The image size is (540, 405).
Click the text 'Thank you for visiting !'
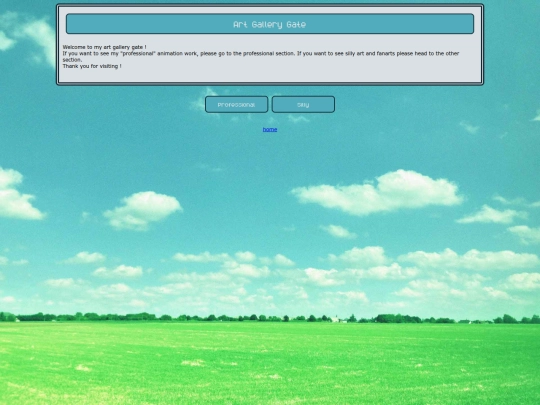92,66
